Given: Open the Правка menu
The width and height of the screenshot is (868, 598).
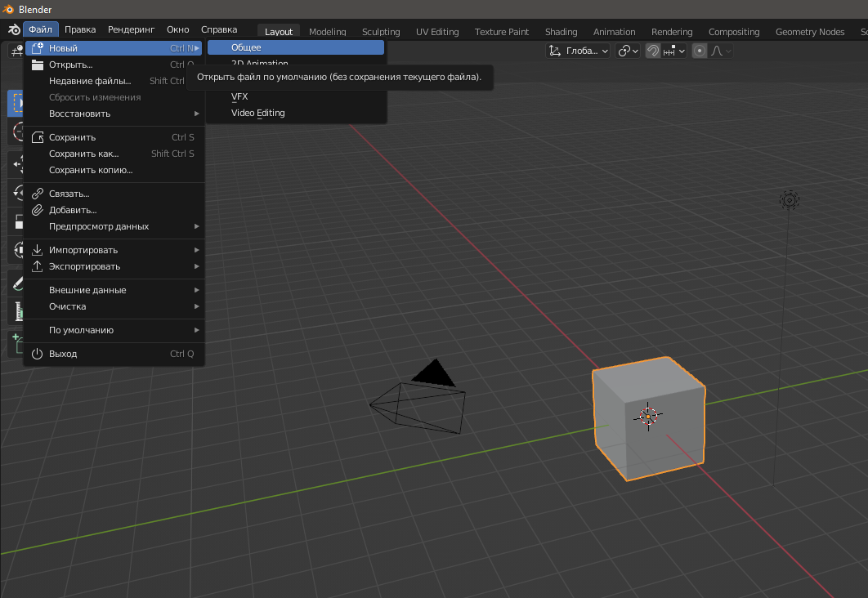Looking at the screenshot, I should 80,29.
